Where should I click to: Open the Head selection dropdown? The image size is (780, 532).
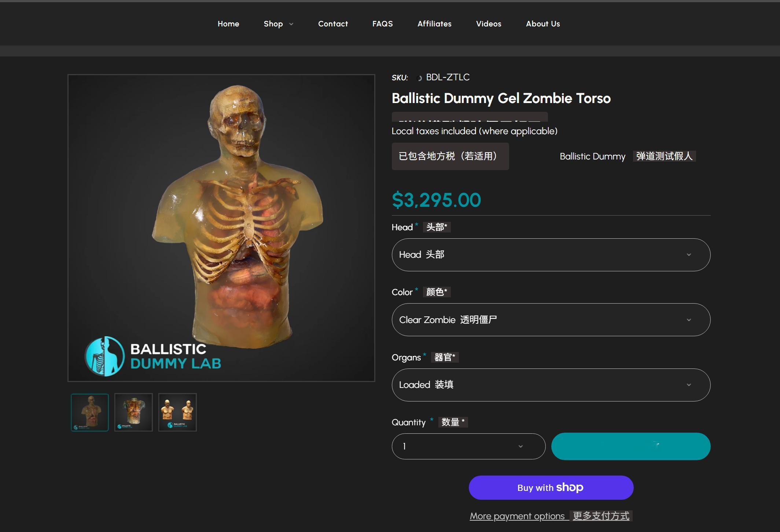point(551,255)
